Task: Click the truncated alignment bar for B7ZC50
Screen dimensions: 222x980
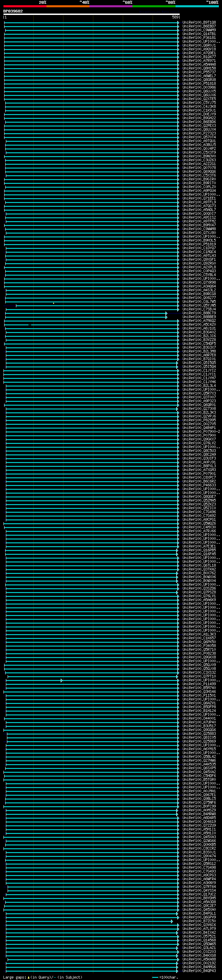Action: pyautogui.click(x=89, y=921)
